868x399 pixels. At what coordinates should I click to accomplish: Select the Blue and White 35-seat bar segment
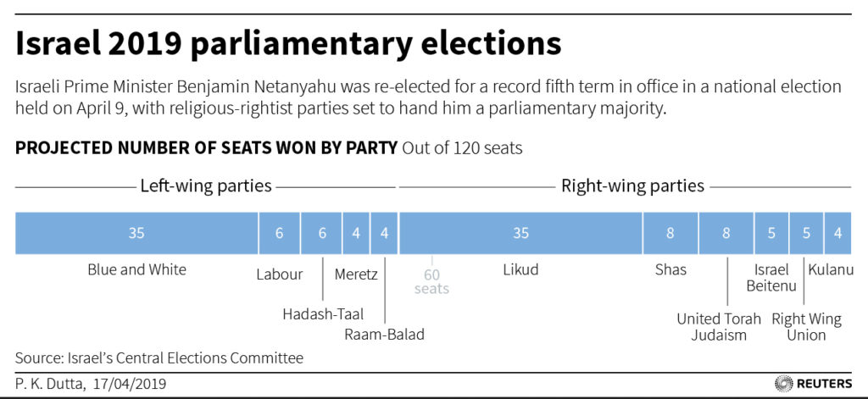(136, 234)
